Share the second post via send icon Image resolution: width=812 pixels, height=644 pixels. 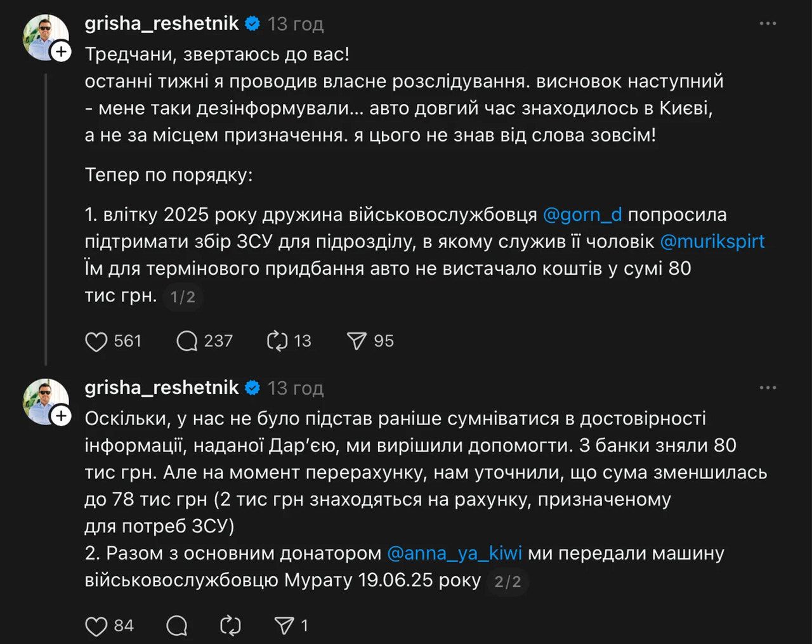284,626
